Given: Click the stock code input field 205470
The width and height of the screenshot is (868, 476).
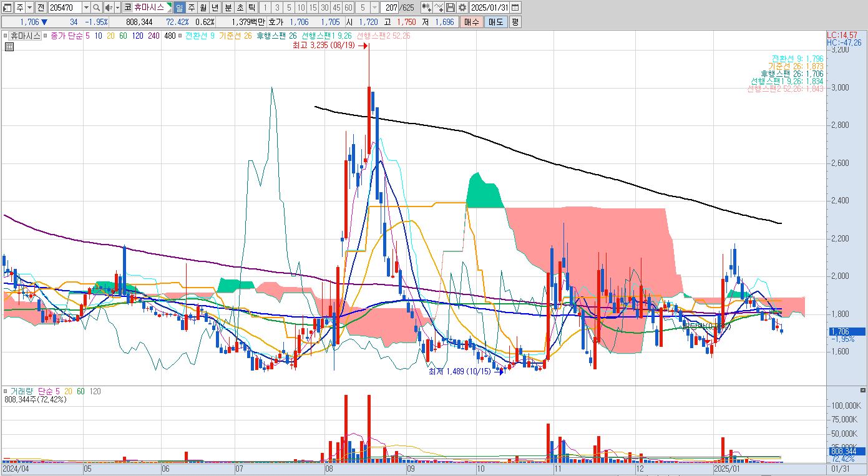Looking at the screenshot, I should pos(65,7).
